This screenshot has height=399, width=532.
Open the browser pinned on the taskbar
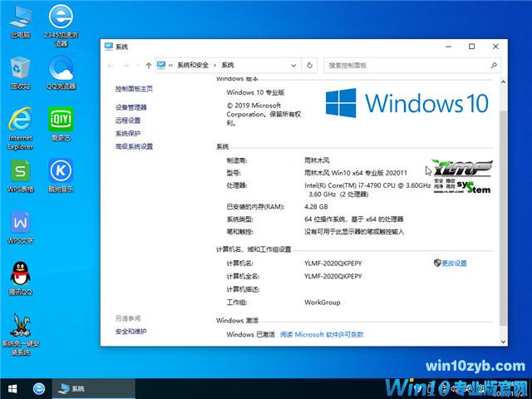(39, 388)
